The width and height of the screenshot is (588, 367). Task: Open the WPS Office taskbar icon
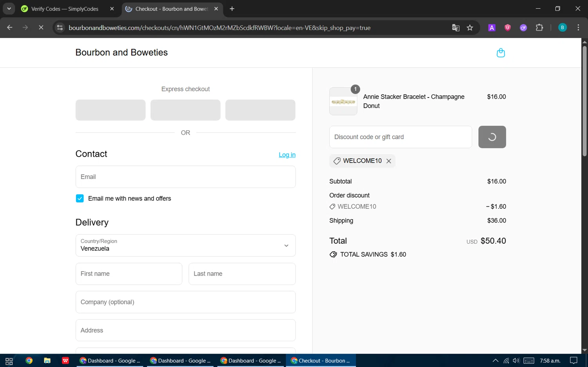pos(65,361)
